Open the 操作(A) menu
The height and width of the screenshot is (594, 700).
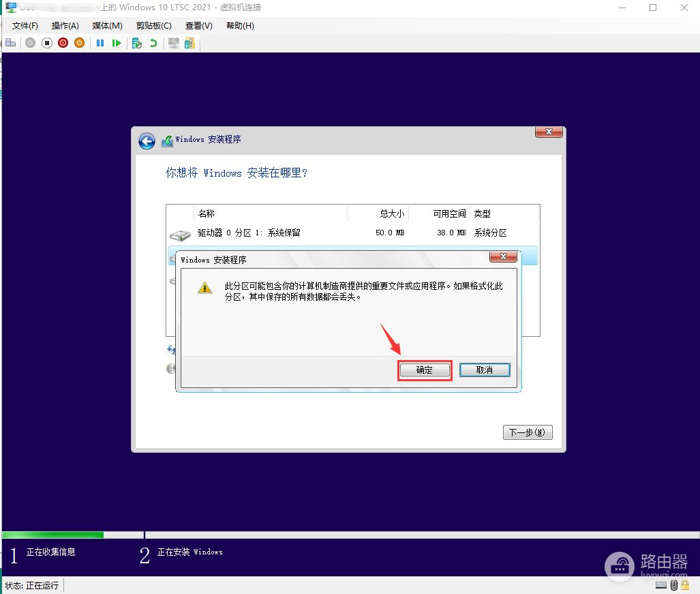[65, 25]
